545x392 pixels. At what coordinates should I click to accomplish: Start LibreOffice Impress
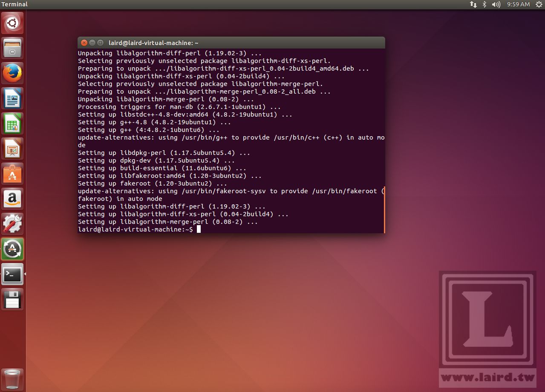click(13, 148)
